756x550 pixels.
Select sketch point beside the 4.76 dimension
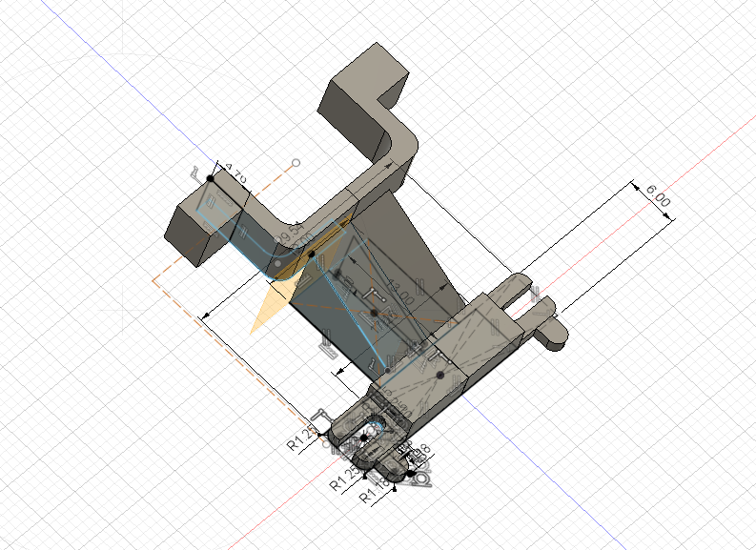tap(211, 178)
